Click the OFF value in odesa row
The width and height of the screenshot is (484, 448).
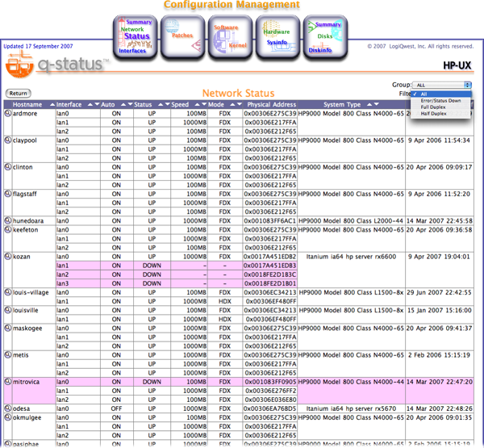coord(116,408)
